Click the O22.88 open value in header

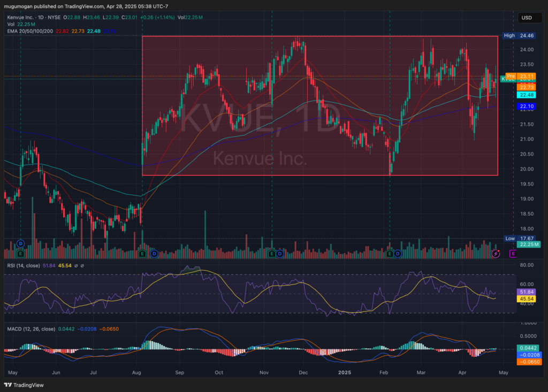tap(72, 17)
